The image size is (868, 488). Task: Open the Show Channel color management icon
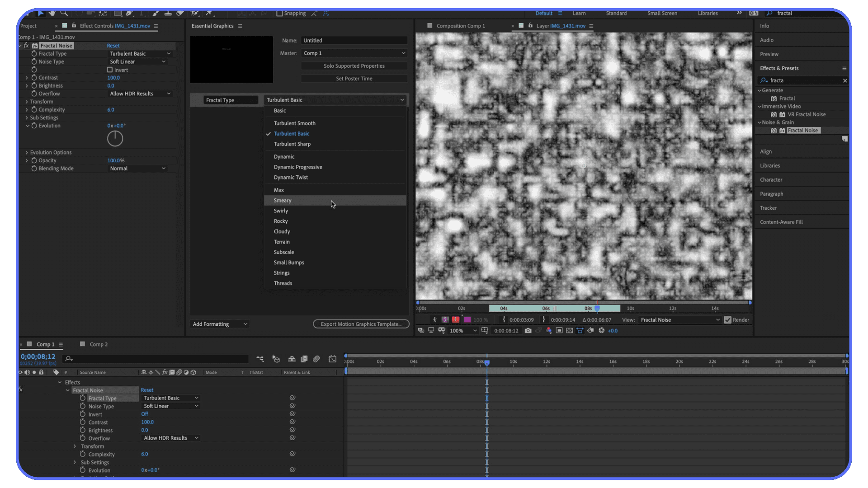coord(549,331)
